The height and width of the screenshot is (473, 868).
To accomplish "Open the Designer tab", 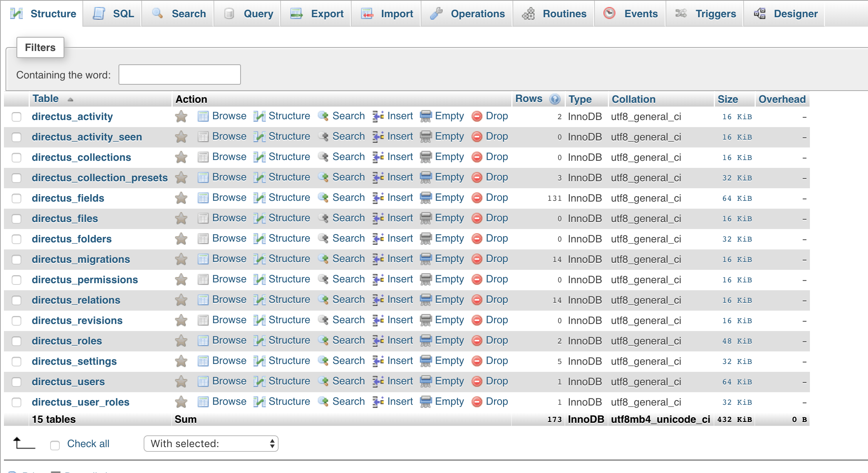I will [784, 14].
